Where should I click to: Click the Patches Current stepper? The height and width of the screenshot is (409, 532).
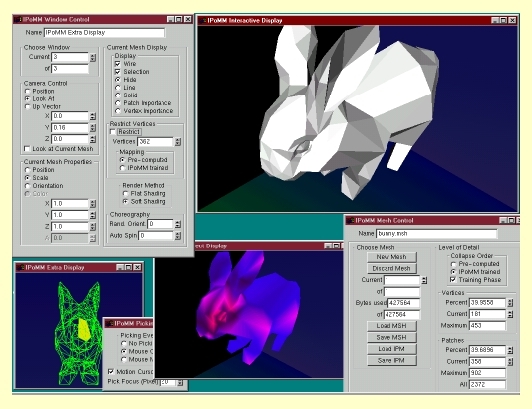click(x=510, y=362)
